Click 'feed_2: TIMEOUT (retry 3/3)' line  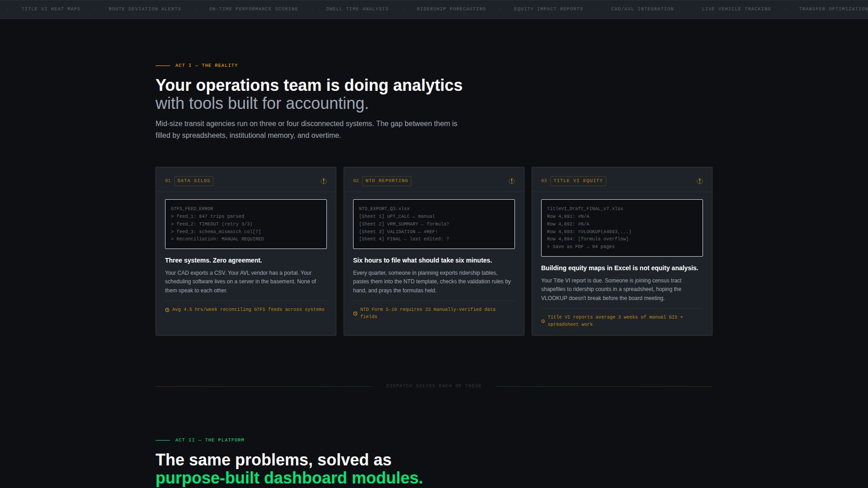coord(212,224)
